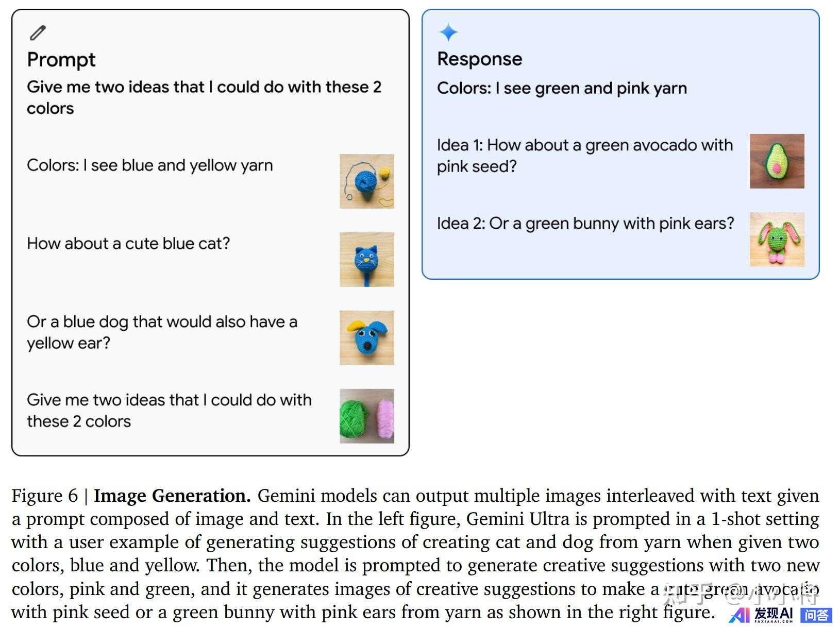Image resolution: width=840 pixels, height=628 pixels.
Task: Click "Colors: I see blue and yellow yarn"
Action: pos(149,165)
